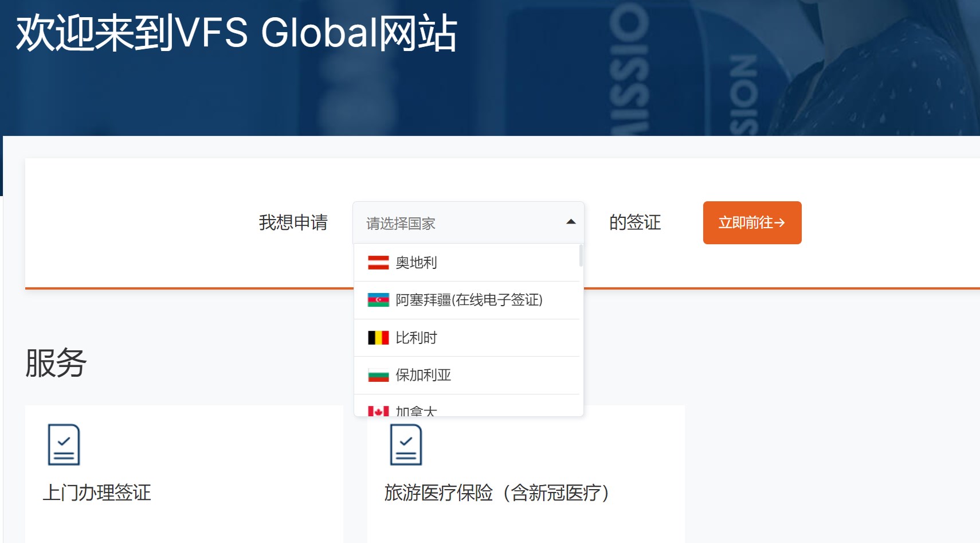This screenshot has height=543, width=980.
Task: Choose 阿塞拜疆(在线电子签证) option
Action: 467,300
